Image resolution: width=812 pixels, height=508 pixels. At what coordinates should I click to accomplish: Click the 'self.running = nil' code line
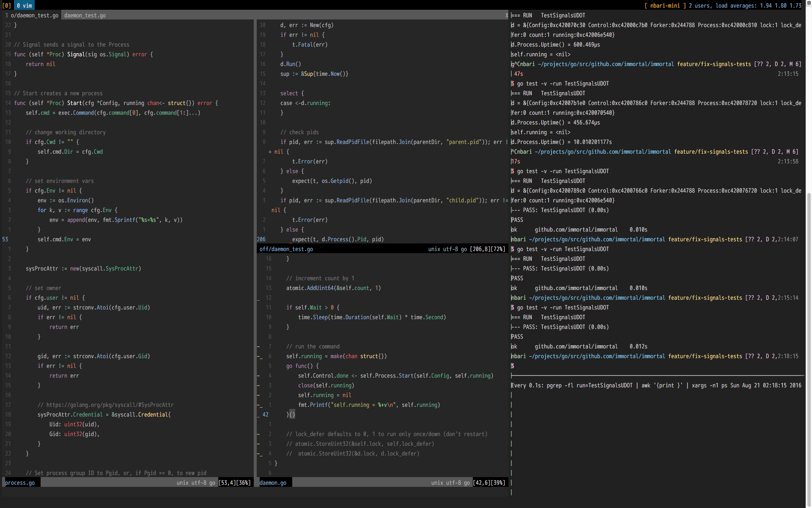coord(325,395)
